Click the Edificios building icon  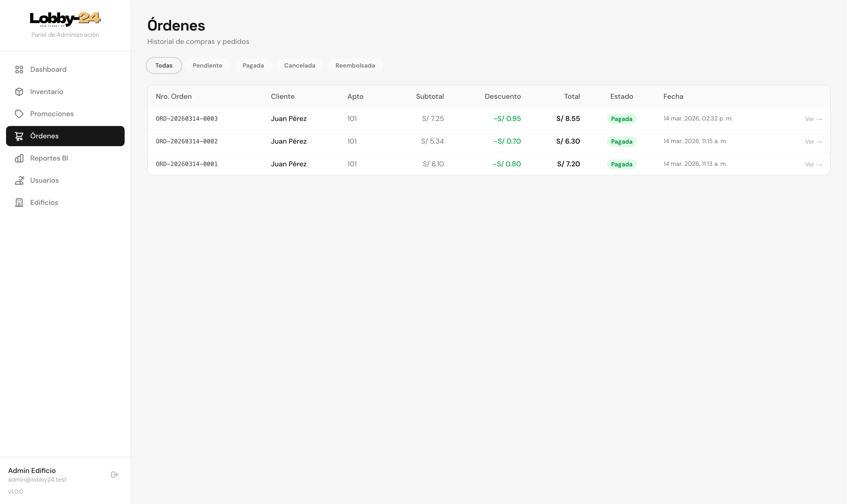tap(19, 203)
